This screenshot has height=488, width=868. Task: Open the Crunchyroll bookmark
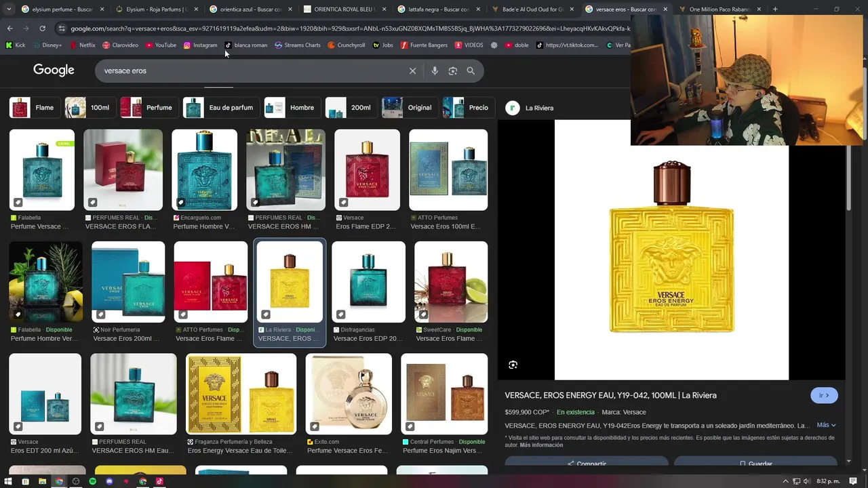[x=346, y=45]
